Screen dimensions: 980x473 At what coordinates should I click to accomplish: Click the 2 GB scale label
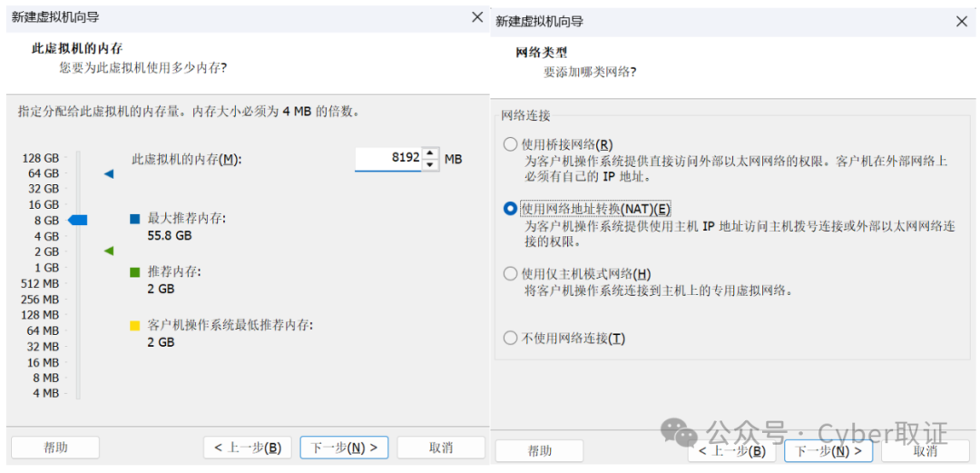47,251
